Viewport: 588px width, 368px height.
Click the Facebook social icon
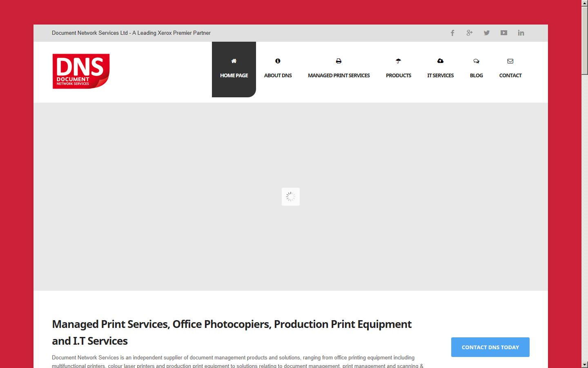[452, 33]
